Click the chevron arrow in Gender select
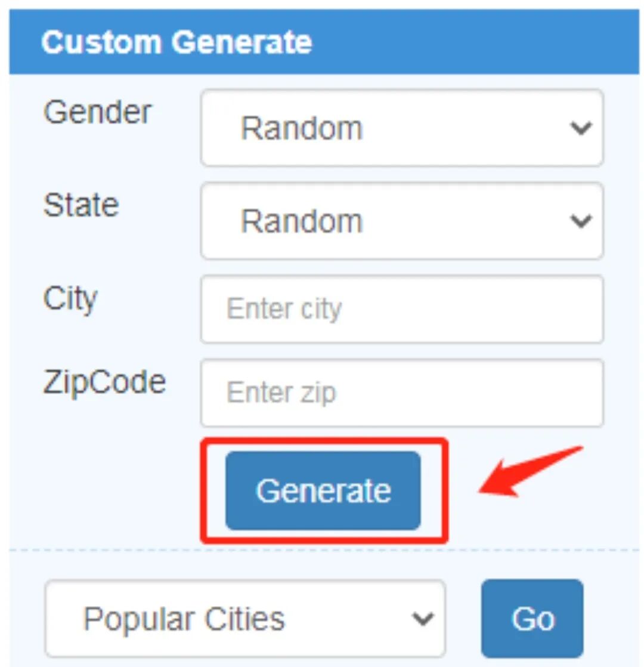 point(581,128)
